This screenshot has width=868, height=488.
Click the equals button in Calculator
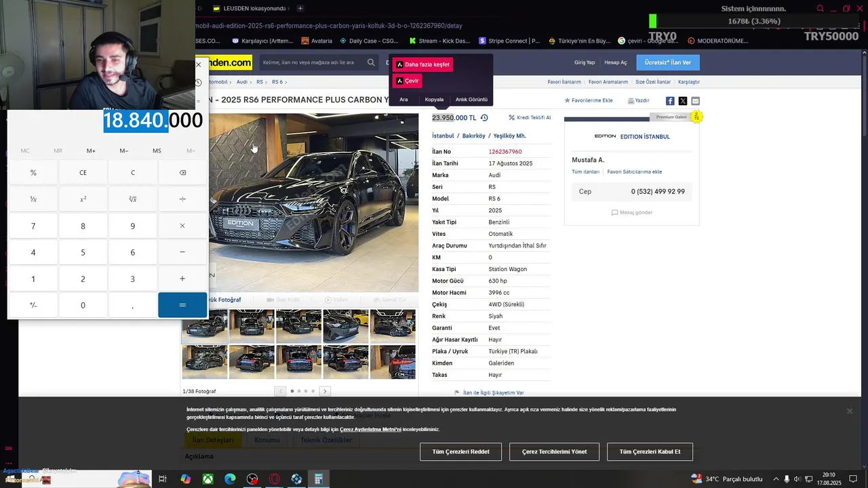pyautogui.click(x=182, y=305)
